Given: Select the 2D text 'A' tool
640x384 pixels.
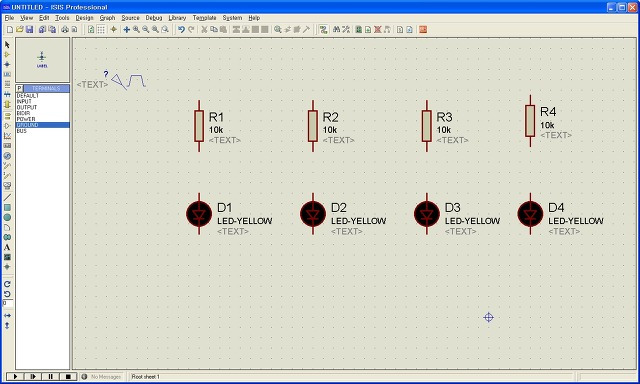Looking at the screenshot, I should coord(7,247).
